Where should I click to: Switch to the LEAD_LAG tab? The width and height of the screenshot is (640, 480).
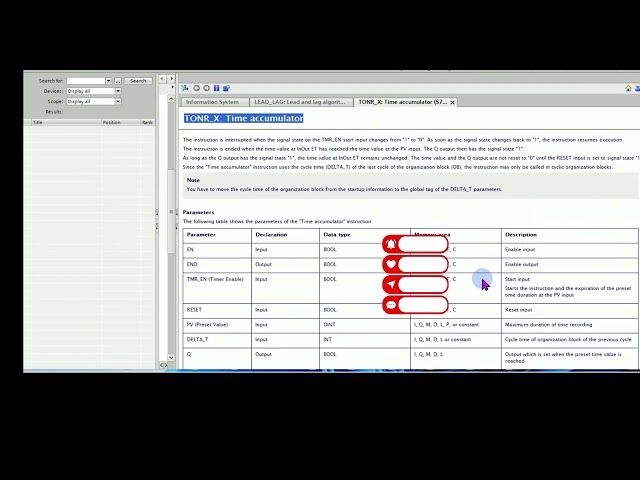[x=300, y=102]
